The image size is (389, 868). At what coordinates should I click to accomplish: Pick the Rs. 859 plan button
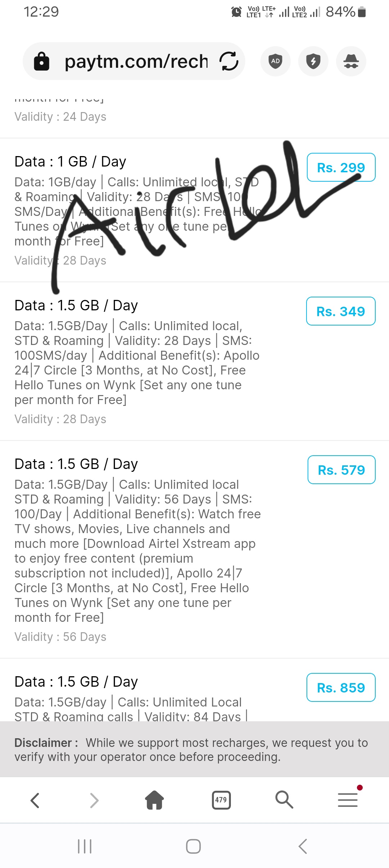(x=341, y=688)
